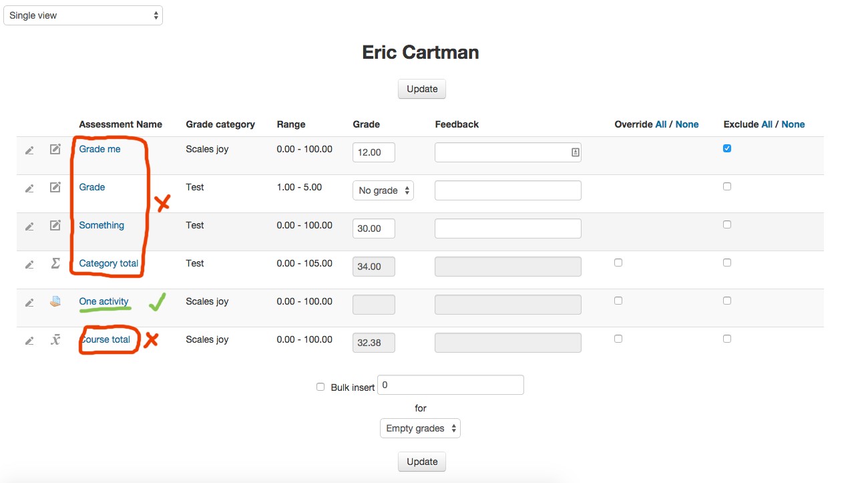Open the Category total link
This screenshot has height=483, width=868.
click(x=109, y=263)
